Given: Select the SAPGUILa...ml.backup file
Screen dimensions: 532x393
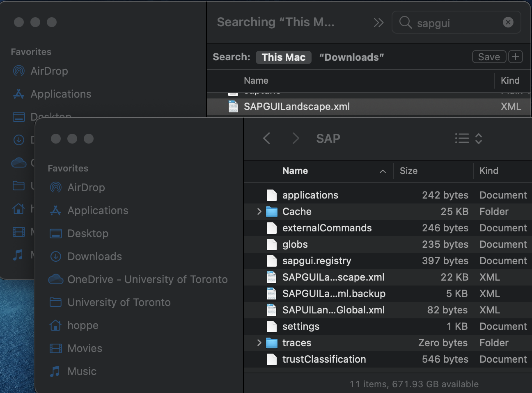Looking at the screenshot, I should (x=388, y=294).
